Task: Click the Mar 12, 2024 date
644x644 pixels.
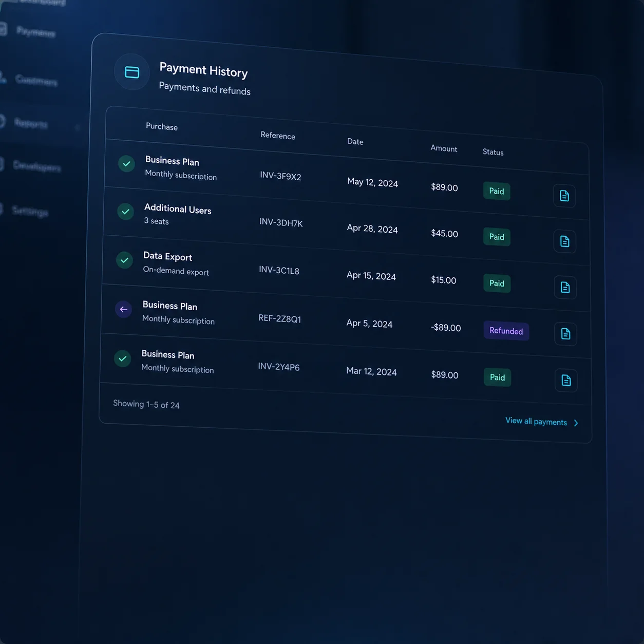Action: point(371,371)
